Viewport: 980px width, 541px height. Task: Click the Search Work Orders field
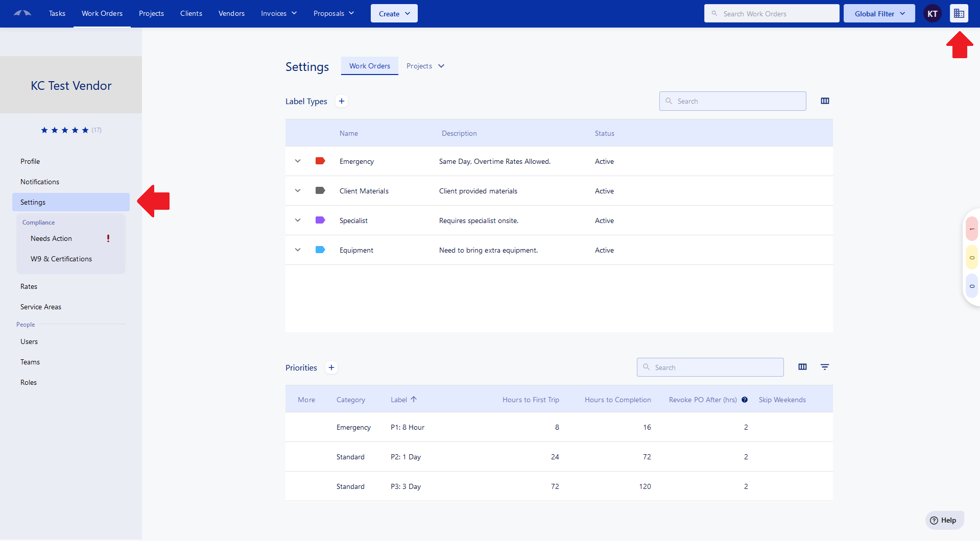tap(771, 14)
